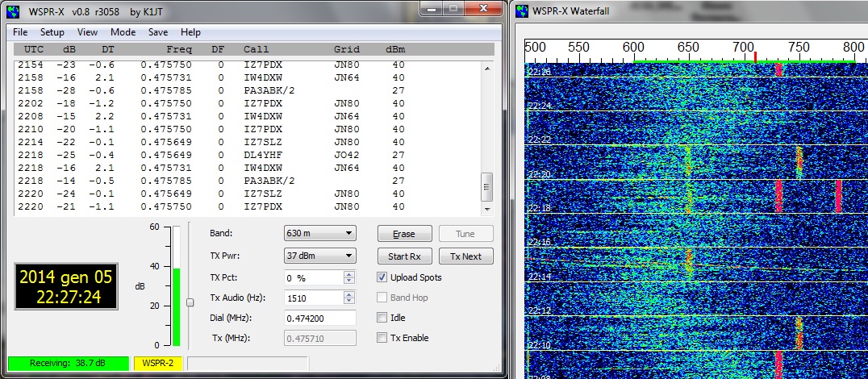Click the TX Pct value field
The image size is (868, 379).
point(314,277)
